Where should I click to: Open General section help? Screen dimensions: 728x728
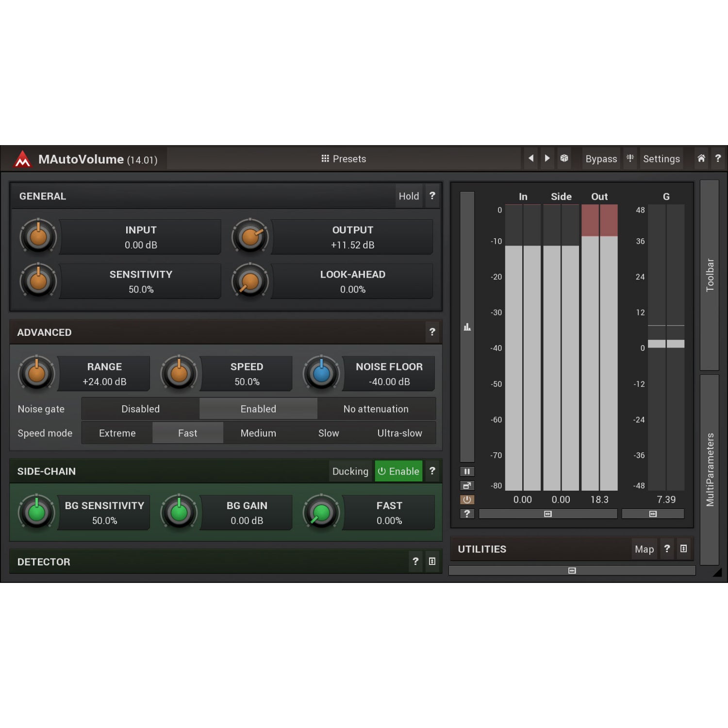click(x=432, y=196)
